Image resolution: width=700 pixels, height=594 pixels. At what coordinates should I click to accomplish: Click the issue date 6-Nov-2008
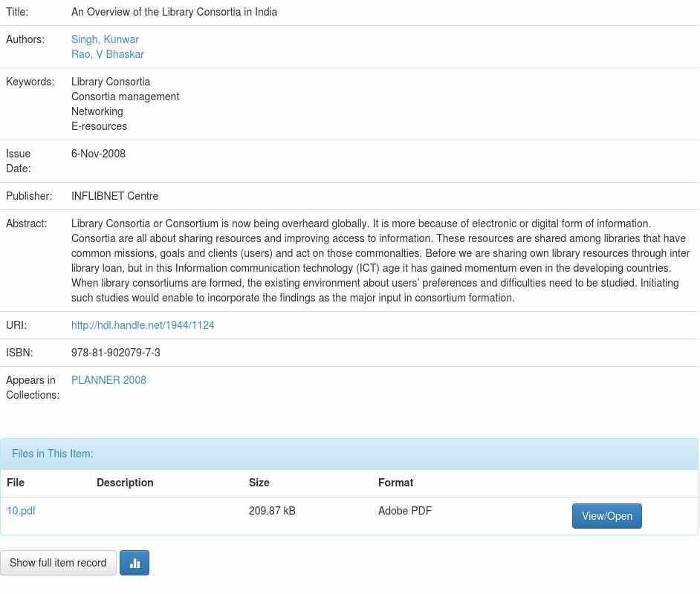click(x=98, y=154)
